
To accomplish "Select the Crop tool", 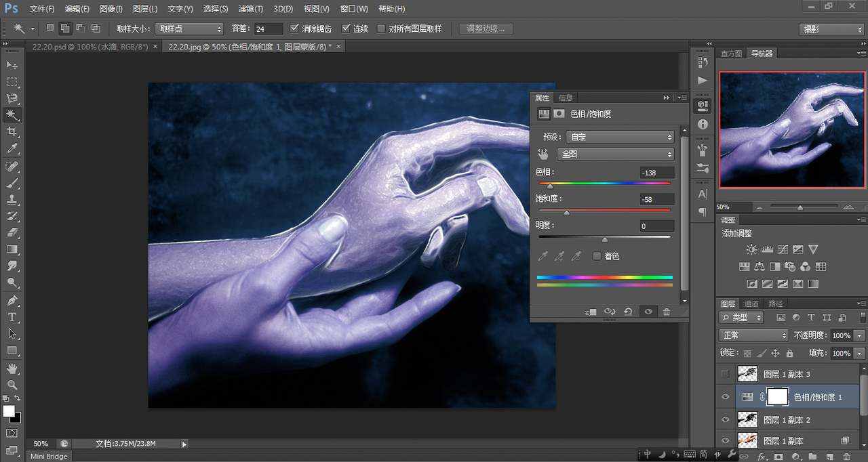I will click(12, 131).
